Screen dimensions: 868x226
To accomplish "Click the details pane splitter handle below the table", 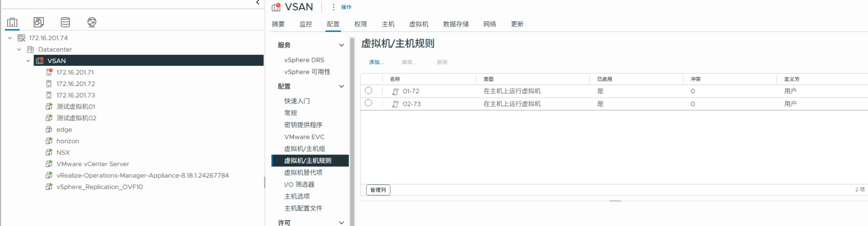I will [615, 201].
